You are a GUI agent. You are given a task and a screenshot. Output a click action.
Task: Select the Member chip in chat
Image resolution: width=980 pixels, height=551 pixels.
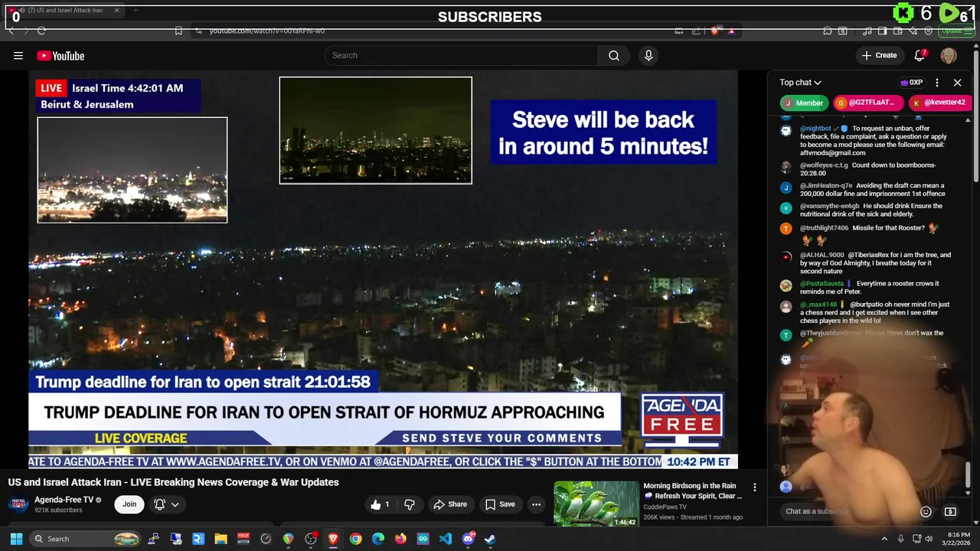[x=804, y=103]
